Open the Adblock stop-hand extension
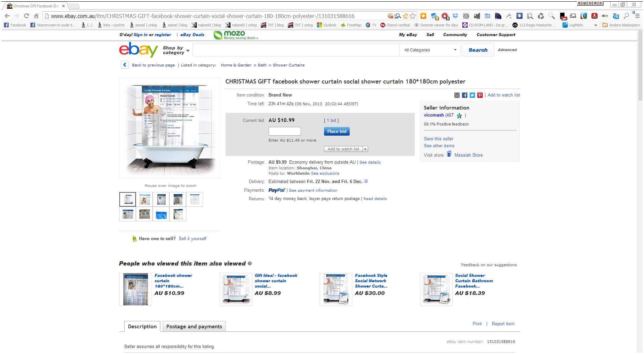Screen dimensions: 644x354 pos(445,16)
